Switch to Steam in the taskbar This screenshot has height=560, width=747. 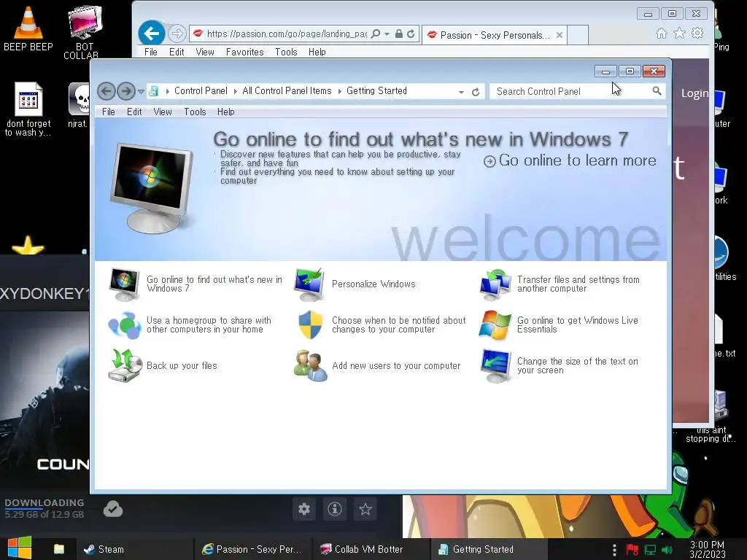[133, 550]
